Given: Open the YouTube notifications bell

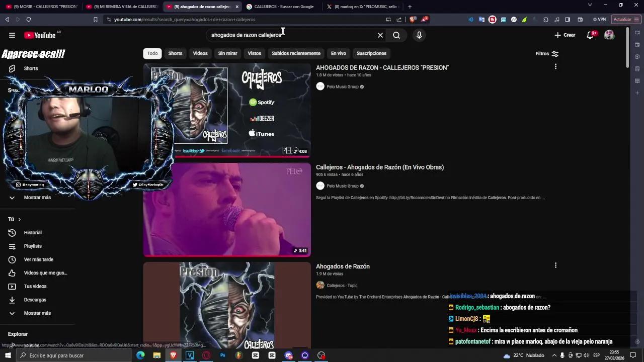Looking at the screenshot, I should pos(590,35).
